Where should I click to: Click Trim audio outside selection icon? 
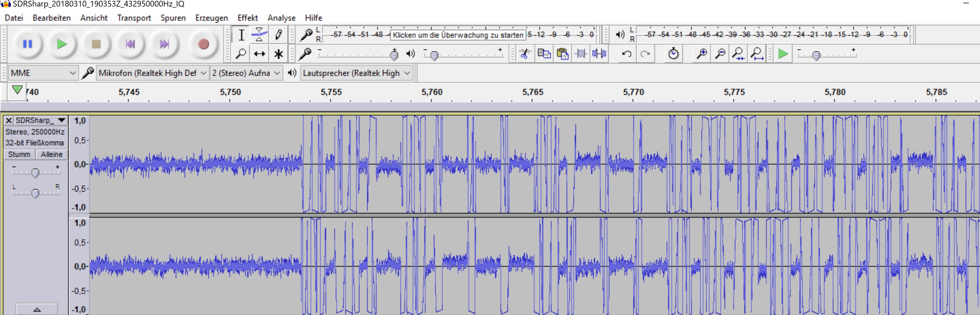click(x=581, y=54)
